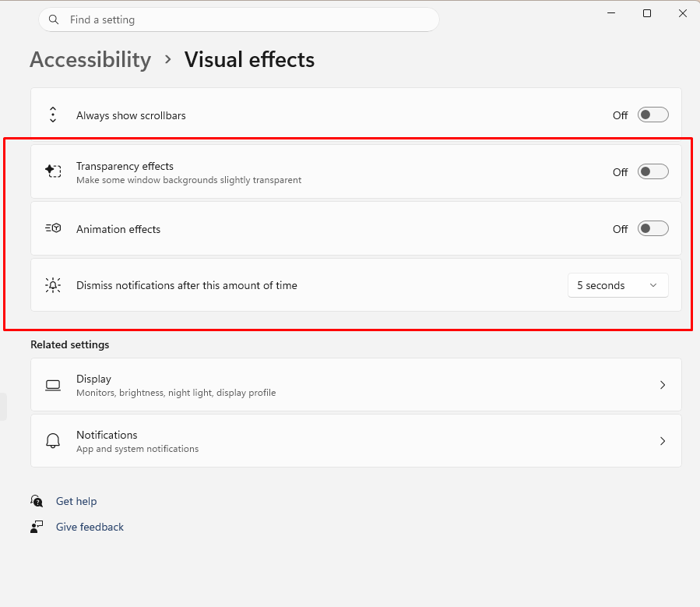The width and height of the screenshot is (700, 607).
Task: Click the Notifications bell icon
Action: click(x=53, y=441)
